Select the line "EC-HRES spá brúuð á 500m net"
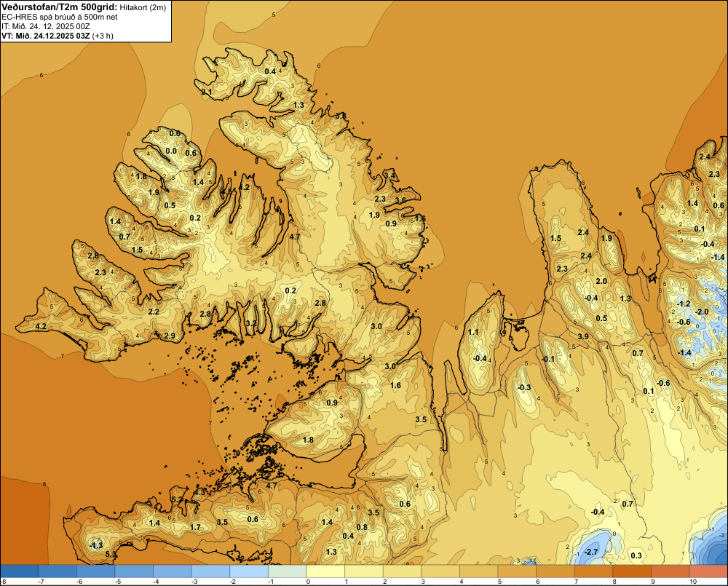728x586 pixels. click(60, 17)
